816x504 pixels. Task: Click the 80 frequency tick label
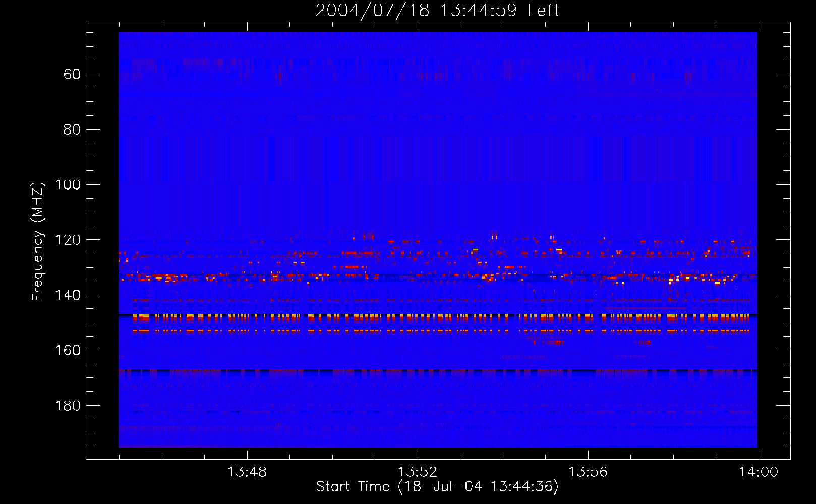[72, 130]
